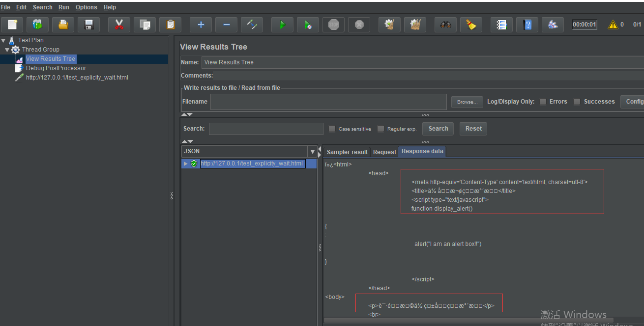The height and width of the screenshot is (326, 644).
Task: Tick the Successes checkbox
Action: coord(577,102)
